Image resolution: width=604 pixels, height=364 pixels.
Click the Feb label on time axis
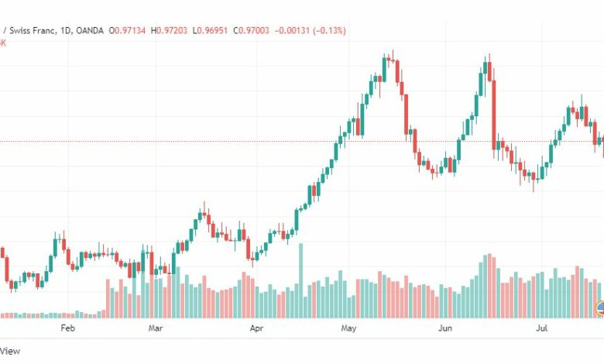[68, 328]
